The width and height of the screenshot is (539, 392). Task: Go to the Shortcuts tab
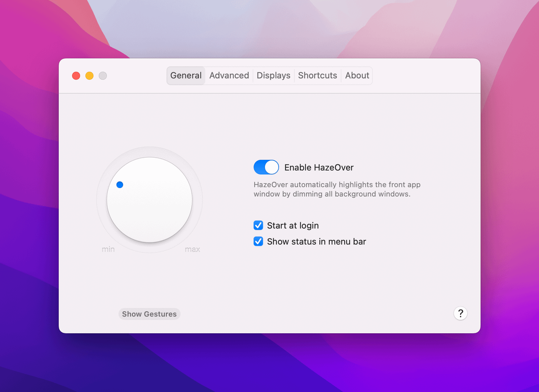tap(318, 75)
